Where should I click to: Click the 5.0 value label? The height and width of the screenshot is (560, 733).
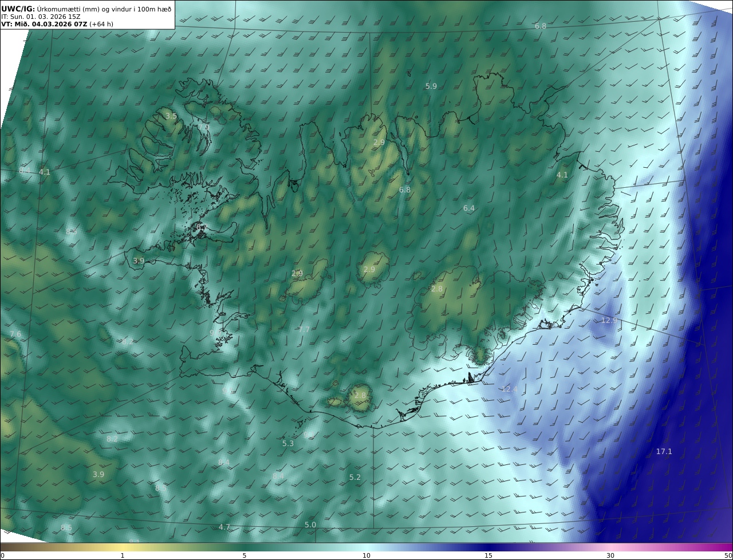[x=310, y=525]
